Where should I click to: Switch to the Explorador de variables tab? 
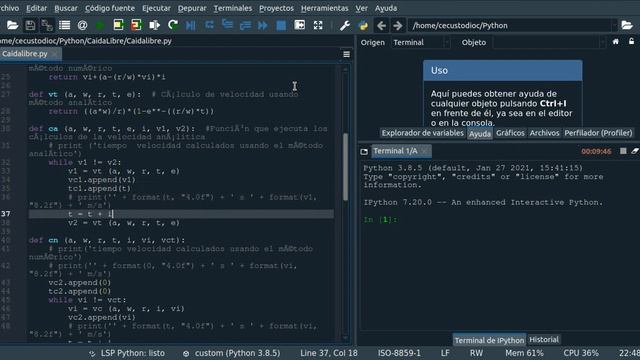pos(422,133)
